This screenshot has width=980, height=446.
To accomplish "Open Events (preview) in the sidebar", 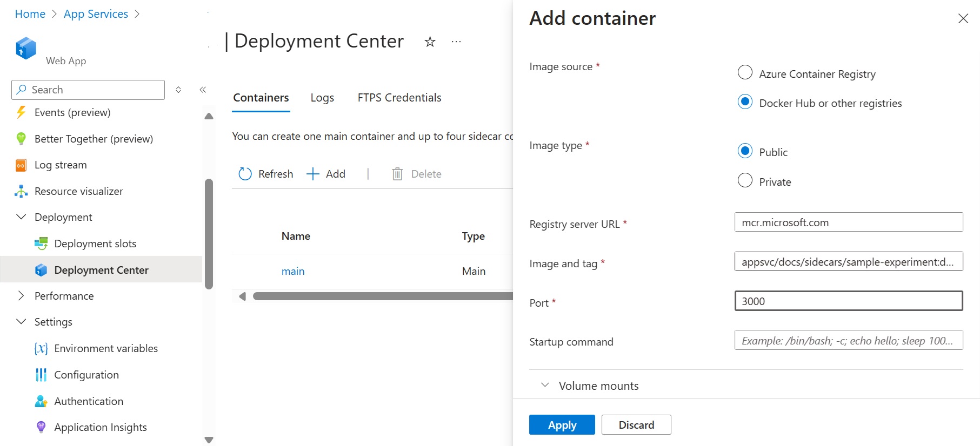I will tap(72, 112).
